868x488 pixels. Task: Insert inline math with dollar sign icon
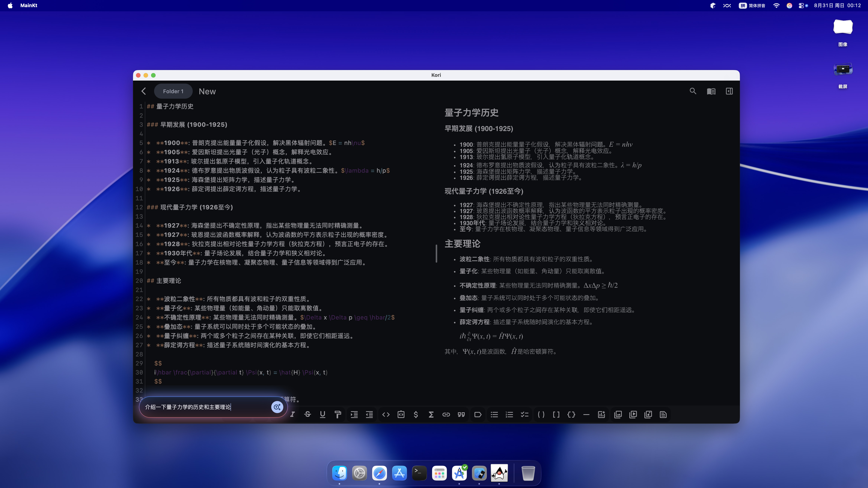[416, 415]
